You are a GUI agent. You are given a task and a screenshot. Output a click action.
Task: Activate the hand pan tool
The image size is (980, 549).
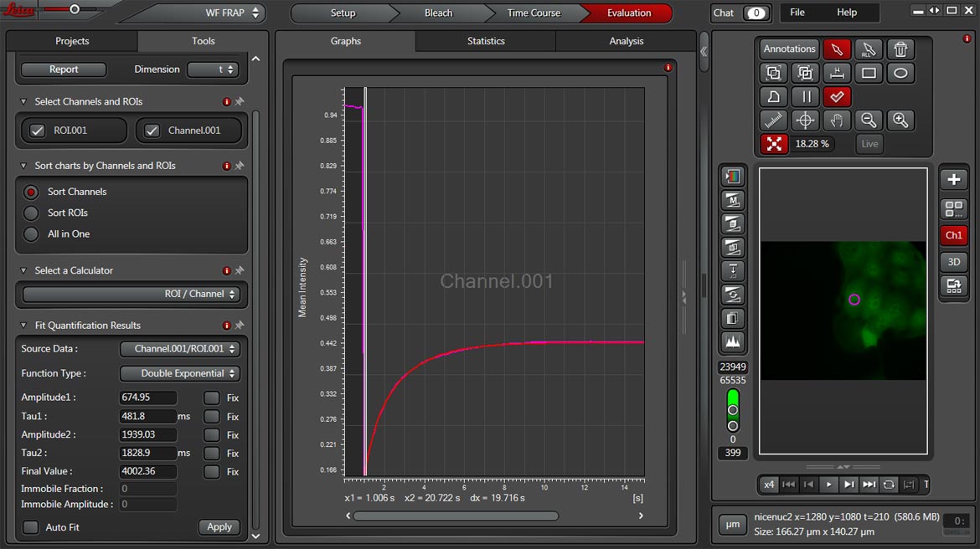click(836, 121)
